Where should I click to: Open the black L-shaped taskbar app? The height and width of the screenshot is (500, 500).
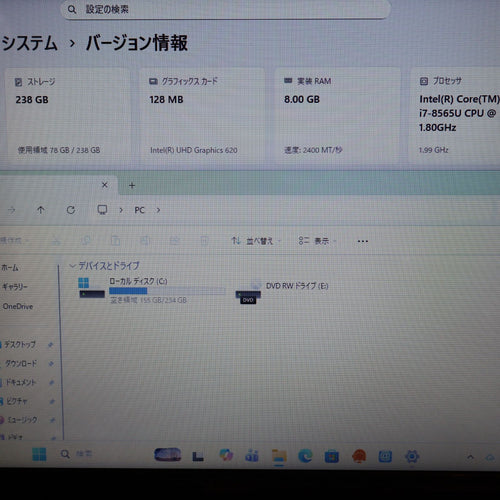pos(198,456)
